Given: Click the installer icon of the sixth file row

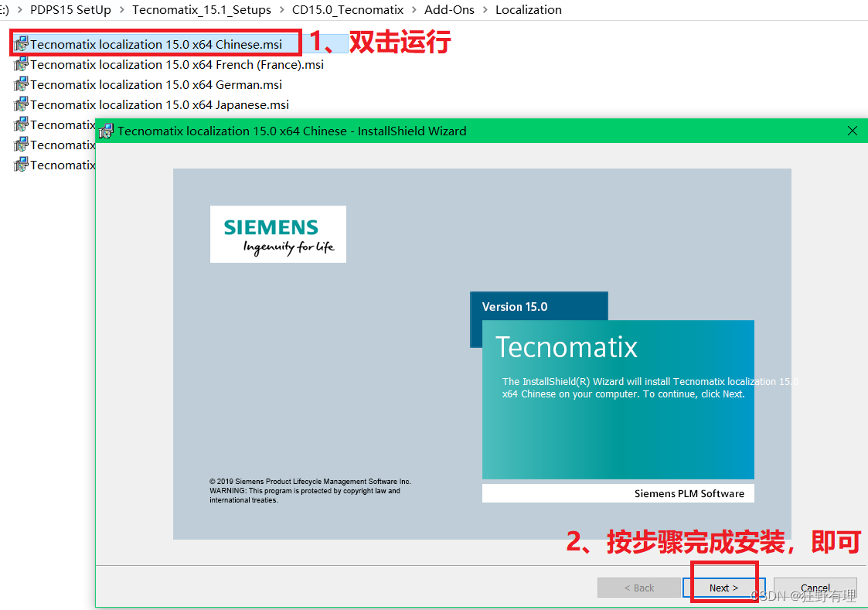Looking at the screenshot, I should (x=21, y=145).
